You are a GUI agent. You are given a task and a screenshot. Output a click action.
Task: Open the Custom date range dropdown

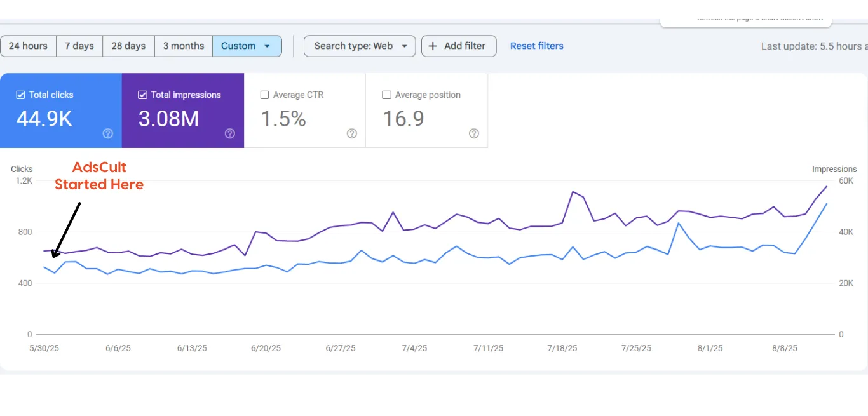click(x=247, y=46)
